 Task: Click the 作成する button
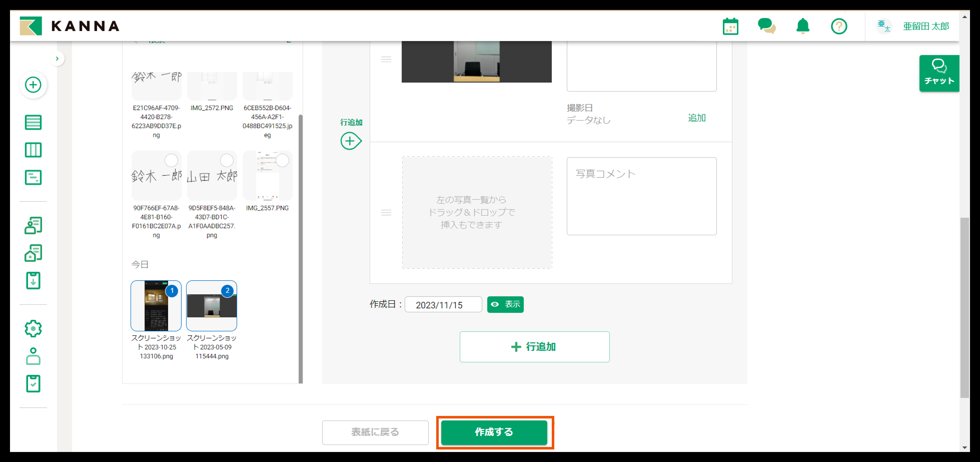click(494, 432)
